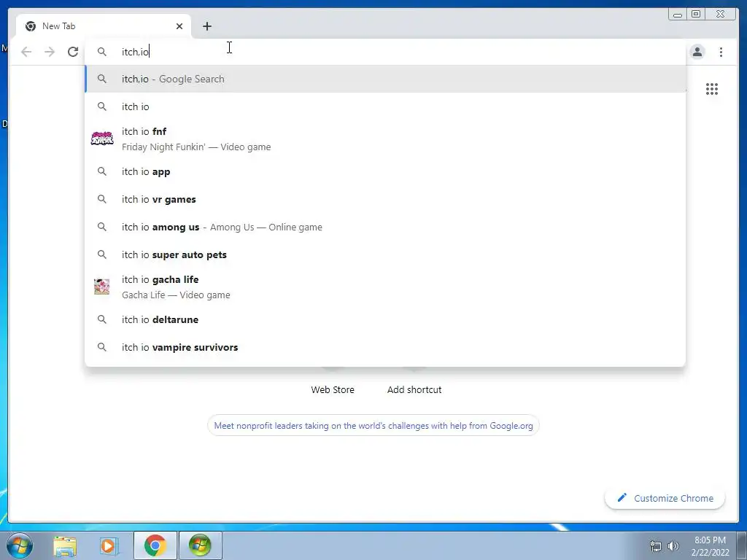The image size is (747, 560).
Task: Choose the 'itch.io - Google Search' suggestion
Action: pyautogui.click(x=385, y=79)
